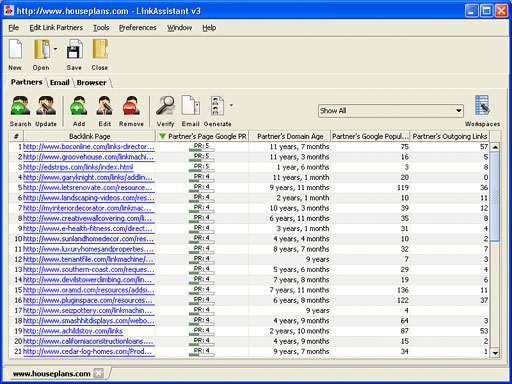Click the New project icon

15,49
